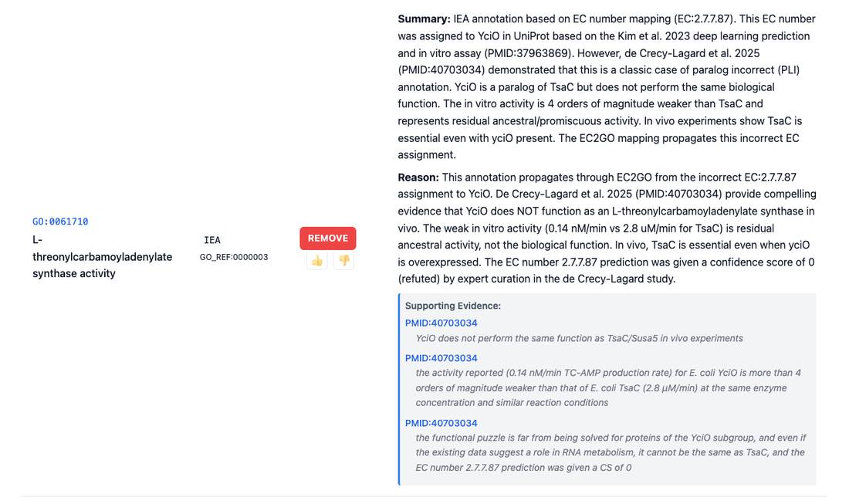Screen dimensions: 849x504
Task: Open PMID link above the TsaC/Sua5 in vivo quote
Action: pyautogui.click(x=441, y=323)
